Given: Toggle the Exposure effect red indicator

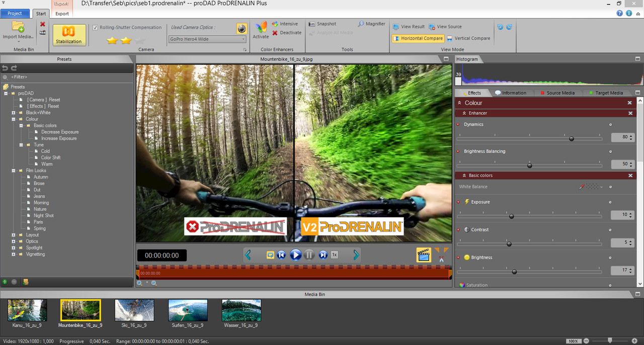Looking at the screenshot, I should (x=458, y=202).
